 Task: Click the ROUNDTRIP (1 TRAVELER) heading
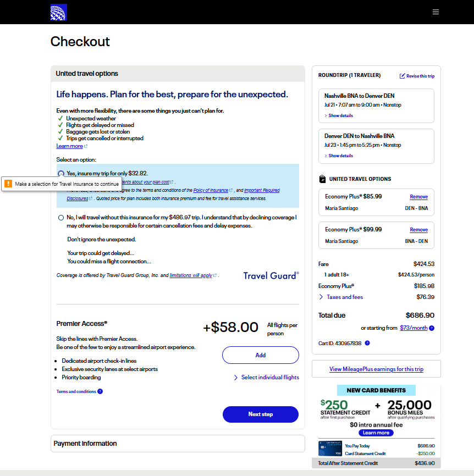[x=350, y=75]
